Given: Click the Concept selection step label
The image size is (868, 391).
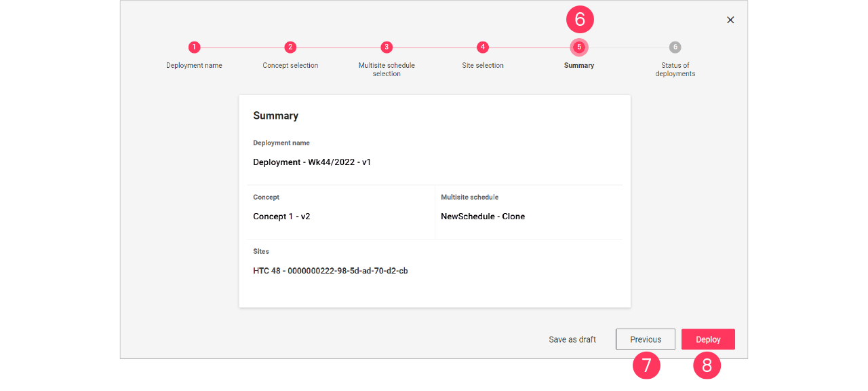Looking at the screenshot, I should pyautogui.click(x=290, y=65).
